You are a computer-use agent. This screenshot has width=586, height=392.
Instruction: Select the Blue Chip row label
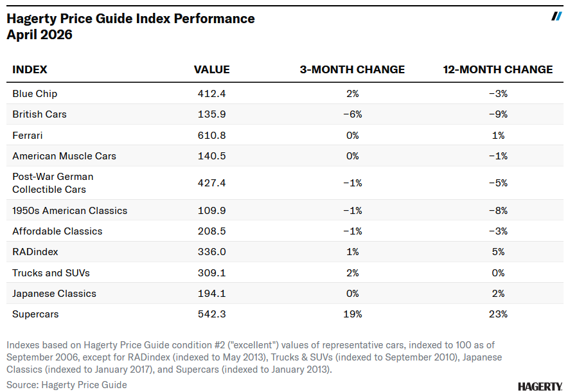[35, 94]
